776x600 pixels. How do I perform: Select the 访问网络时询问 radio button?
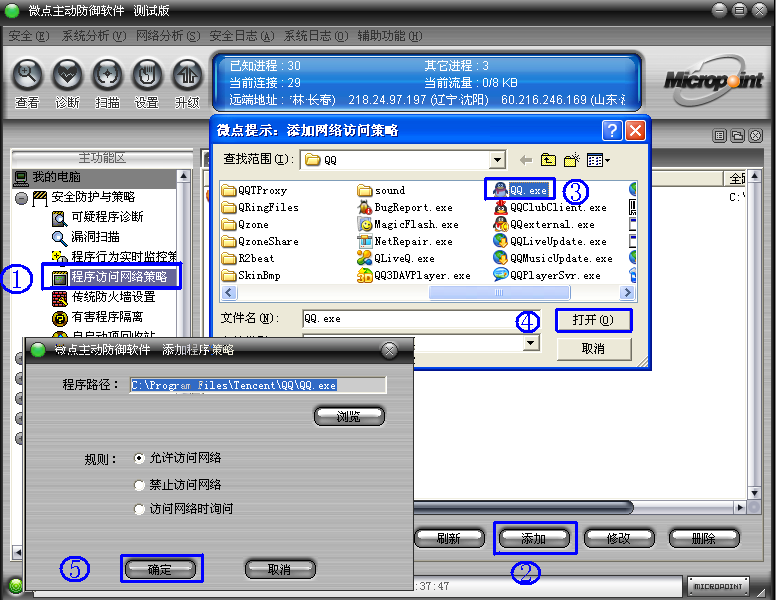(x=139, y=509)
